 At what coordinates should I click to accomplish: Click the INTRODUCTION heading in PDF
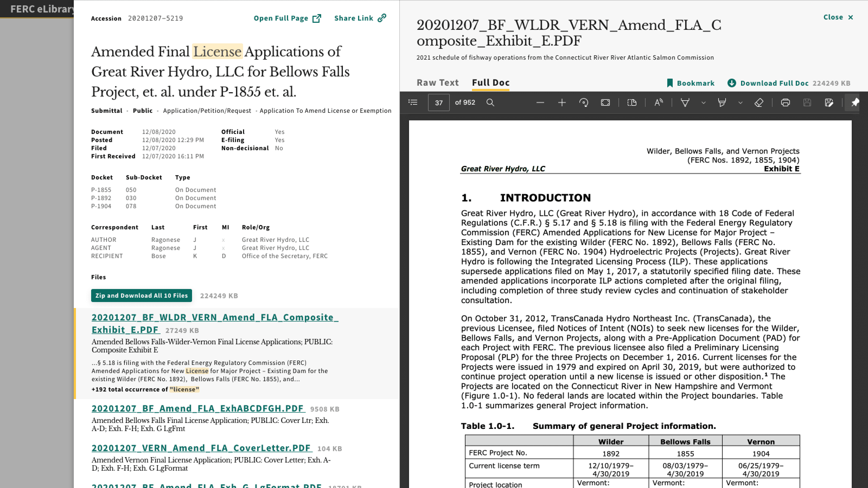(545, 198)
